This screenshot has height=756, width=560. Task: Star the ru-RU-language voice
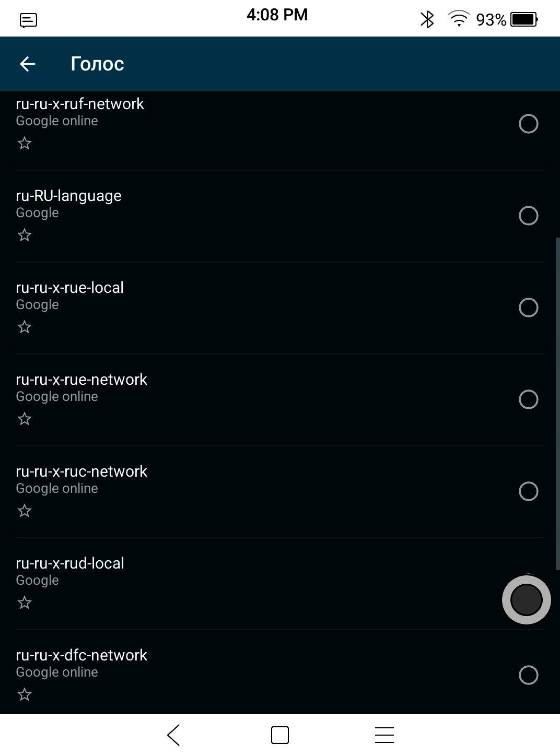click(x=25, y=235)
